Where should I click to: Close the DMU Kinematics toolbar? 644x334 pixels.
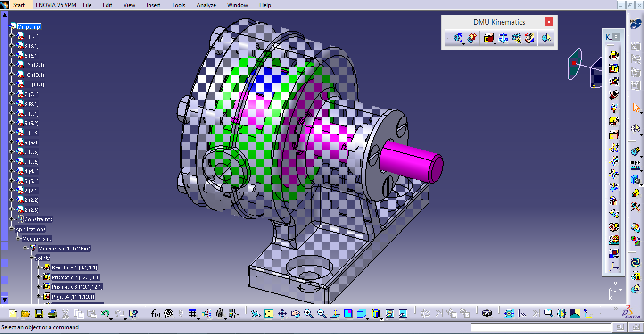[548, 22]
